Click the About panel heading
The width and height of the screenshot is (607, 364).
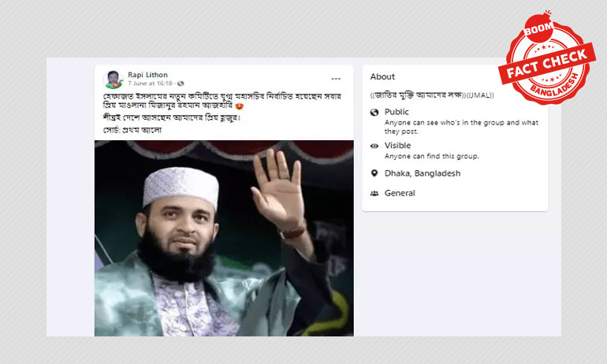pos(382,76)
